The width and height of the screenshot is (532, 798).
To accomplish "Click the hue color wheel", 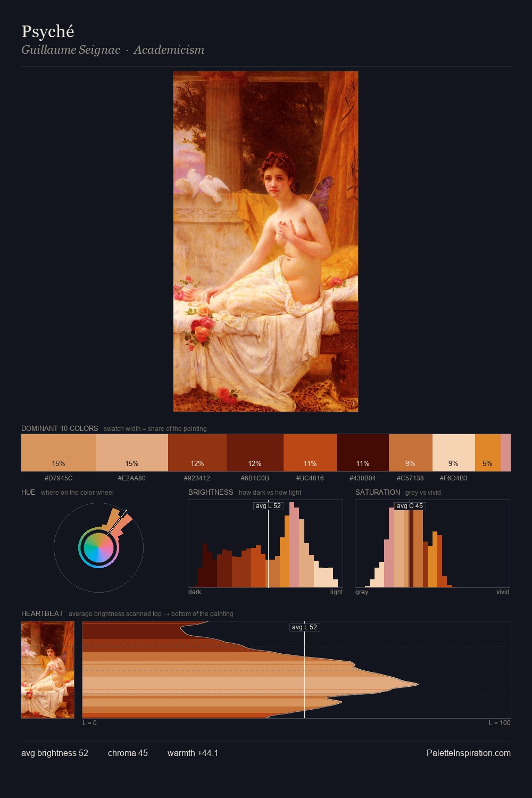I will (98, 548).
